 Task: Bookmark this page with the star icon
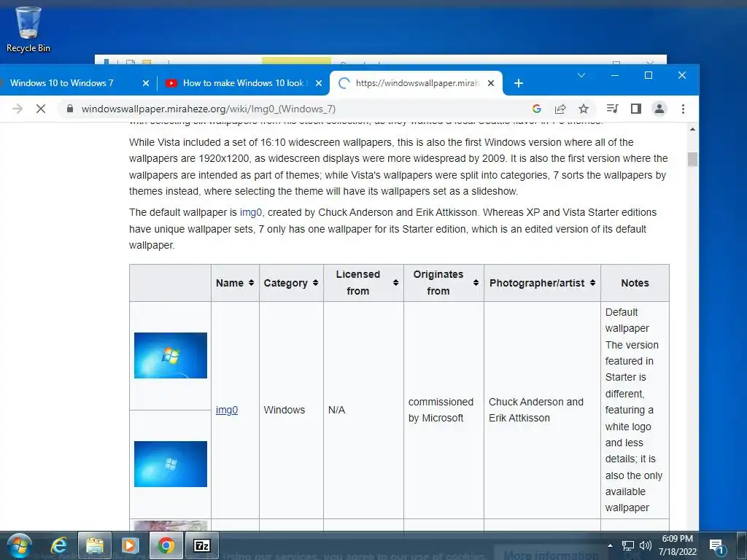click(584, 109)
